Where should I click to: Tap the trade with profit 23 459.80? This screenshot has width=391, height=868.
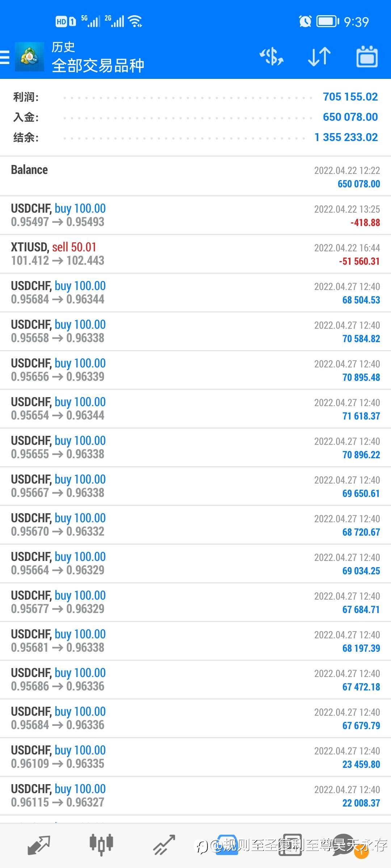click(195, 757)
